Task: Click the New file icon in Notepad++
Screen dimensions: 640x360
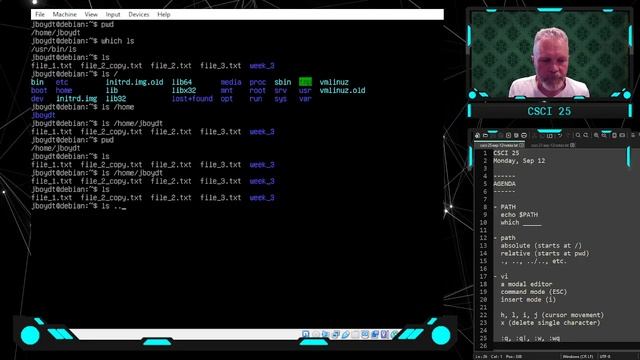Action: 477,135
